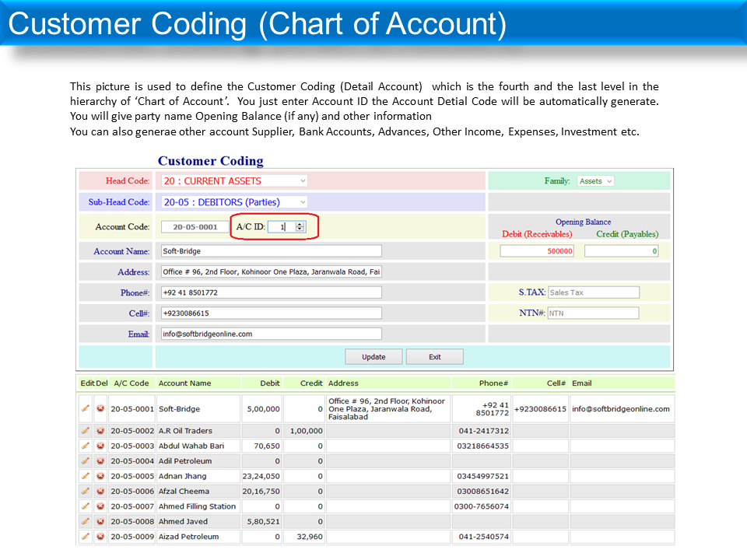Select the Debit Receivables opening balance field
This screenshot has height=560, width=747.
538,251
